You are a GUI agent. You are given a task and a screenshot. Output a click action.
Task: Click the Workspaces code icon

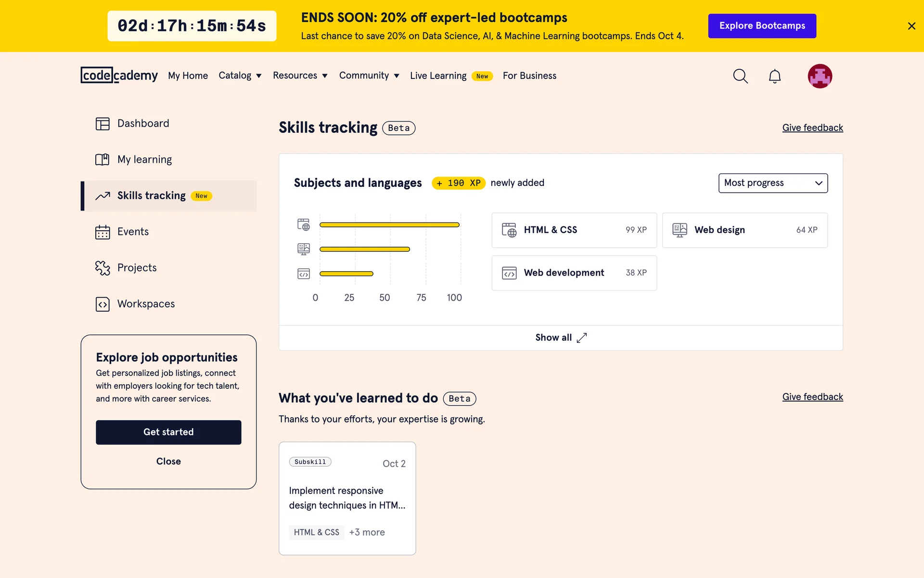pyautogui.click(x=103, y=304)
